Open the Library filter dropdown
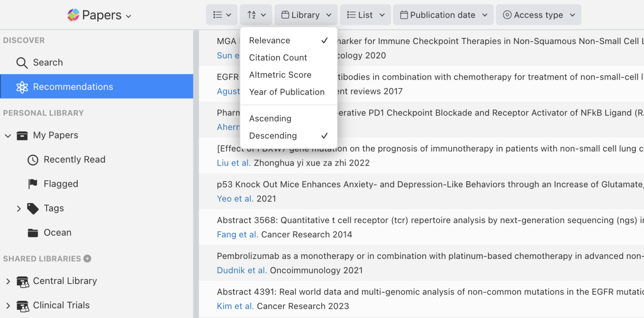Viewport: 644px width, 318px height. click(x=306, y=14)
